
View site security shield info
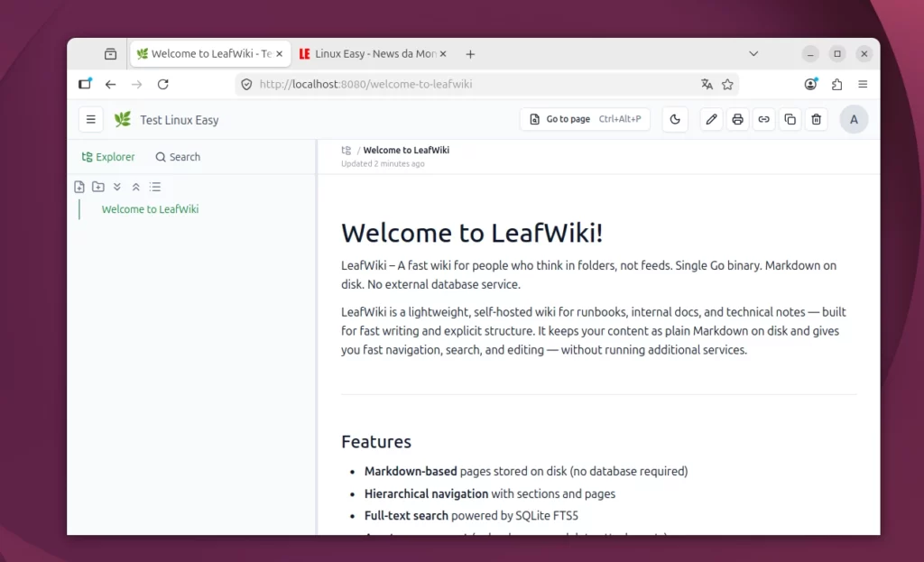[247, 84]
